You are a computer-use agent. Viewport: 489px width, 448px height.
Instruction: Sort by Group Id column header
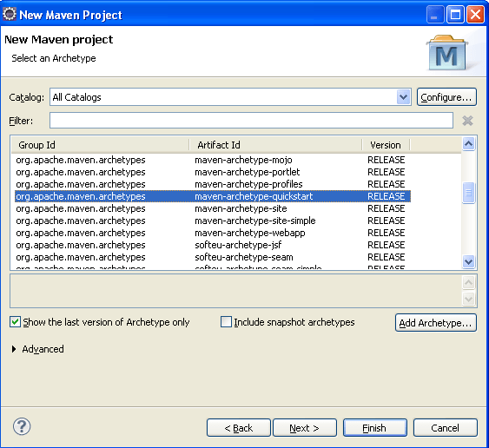coord(100,145)
